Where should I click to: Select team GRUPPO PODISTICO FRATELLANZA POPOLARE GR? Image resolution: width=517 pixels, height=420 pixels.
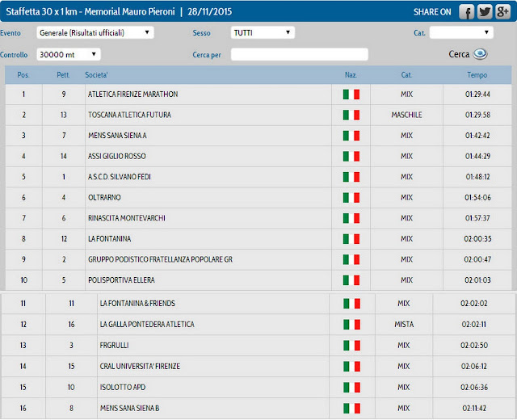[x=160, y=259]
